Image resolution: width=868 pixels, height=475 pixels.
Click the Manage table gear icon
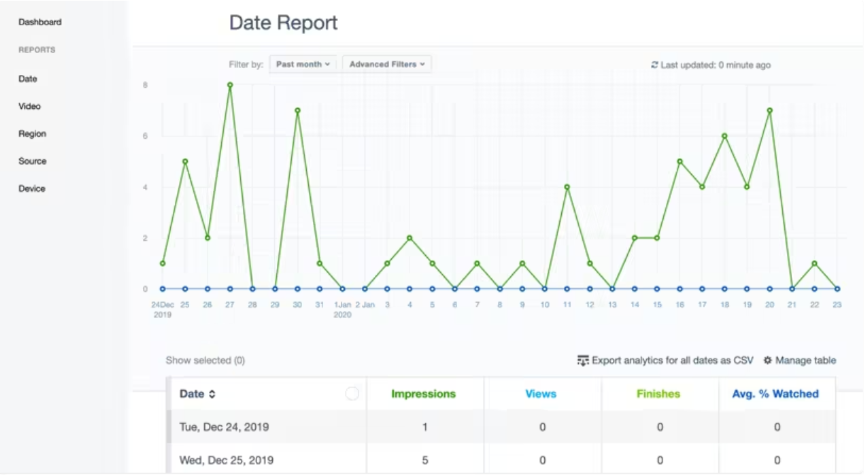click(768, 361)
